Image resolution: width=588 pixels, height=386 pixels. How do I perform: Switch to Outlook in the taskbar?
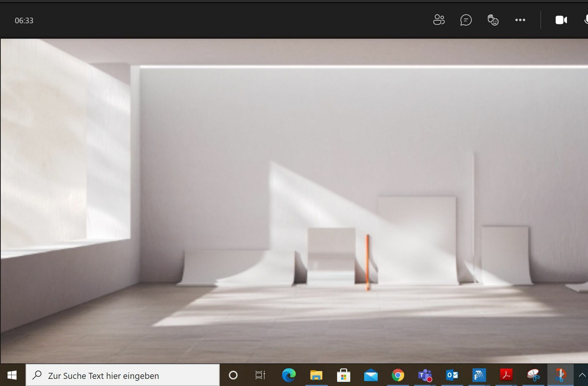[x=452, y=375]
